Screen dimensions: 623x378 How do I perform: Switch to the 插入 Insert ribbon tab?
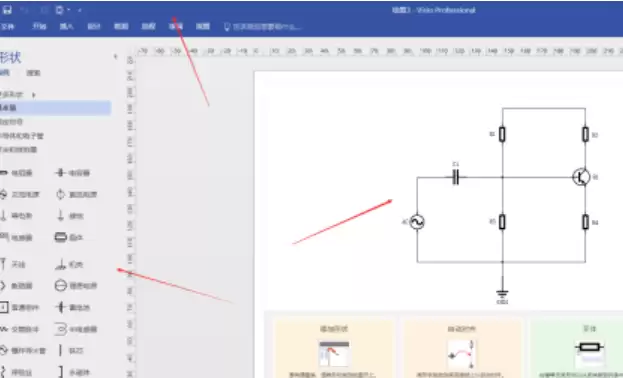(66, 27)
